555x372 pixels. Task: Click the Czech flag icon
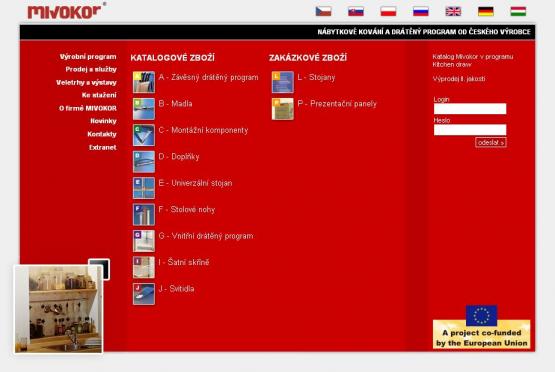click(x=324, y=11)
